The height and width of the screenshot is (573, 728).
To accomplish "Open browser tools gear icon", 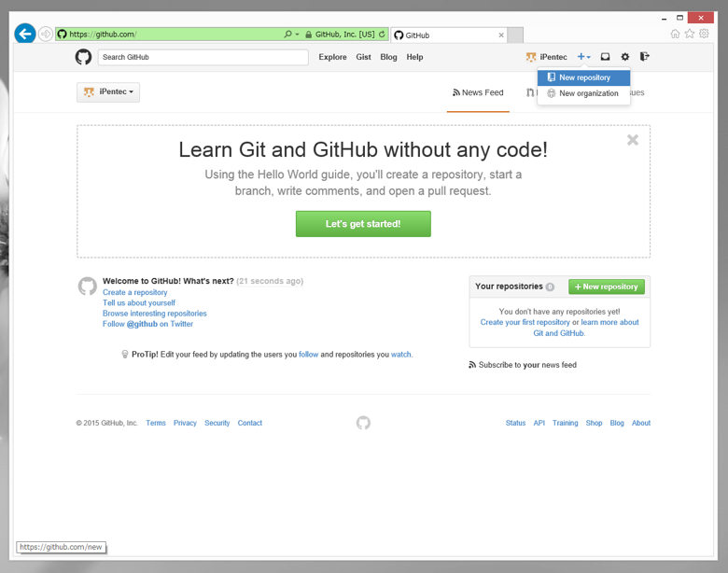I will 704,34.
